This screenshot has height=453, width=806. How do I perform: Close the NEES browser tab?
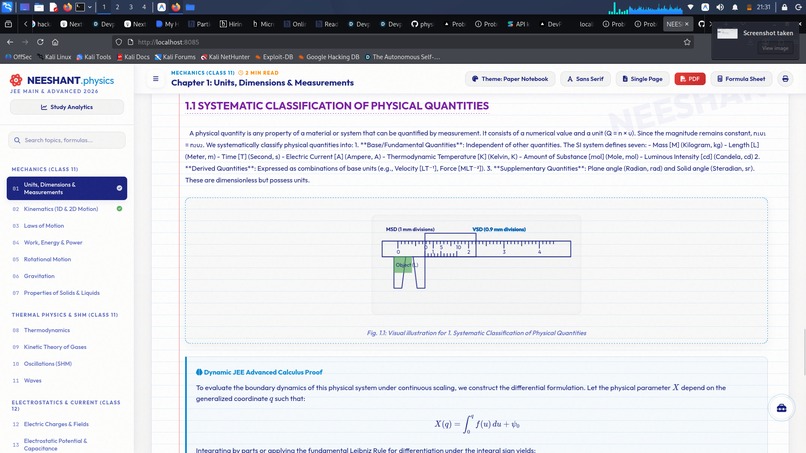pyautogui.click(x=686, y=24)
